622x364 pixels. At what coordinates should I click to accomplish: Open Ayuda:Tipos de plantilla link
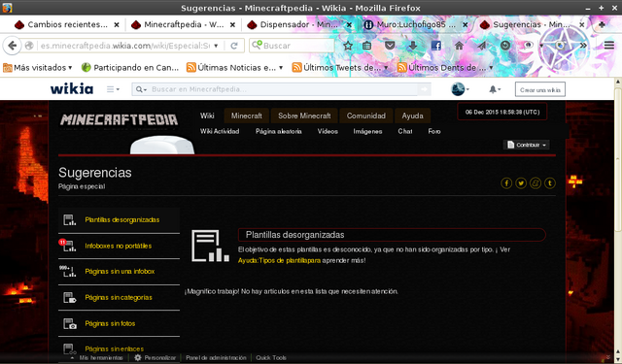point(279,260)
